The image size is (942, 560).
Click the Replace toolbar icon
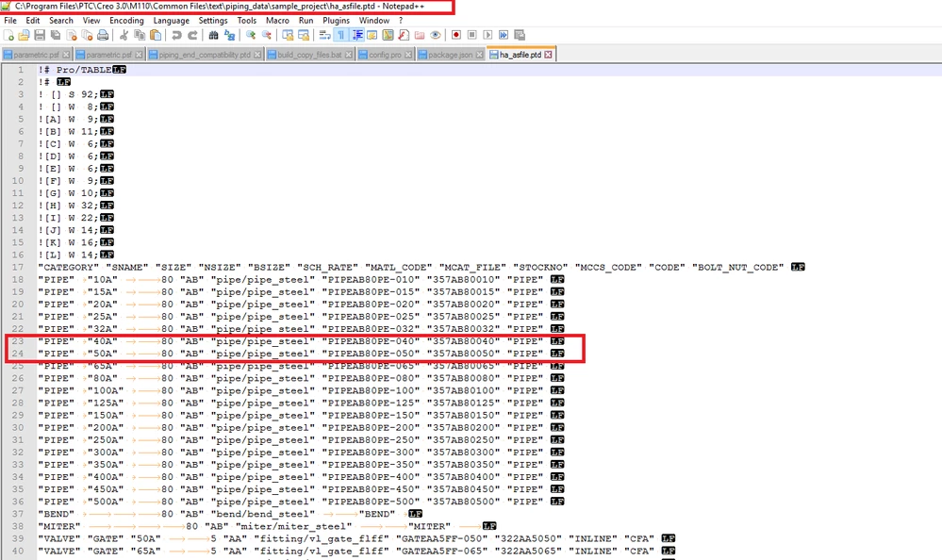[x=229, y=35]
